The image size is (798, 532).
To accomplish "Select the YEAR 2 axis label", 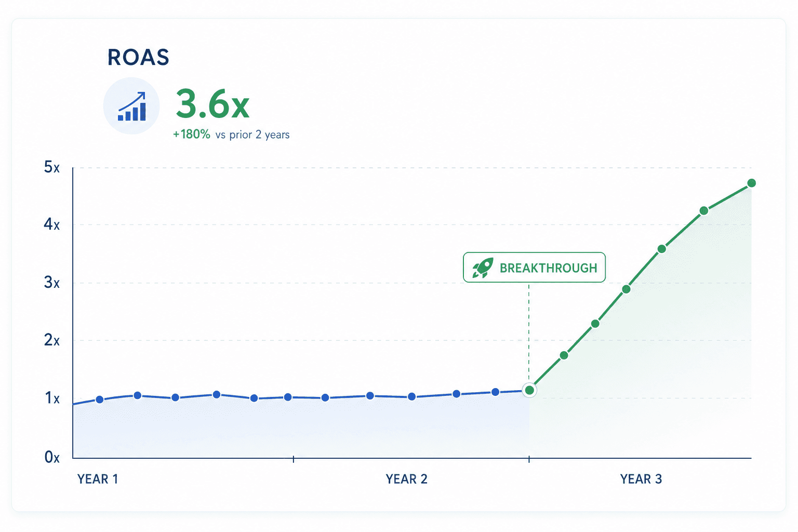I will [406, 479].
